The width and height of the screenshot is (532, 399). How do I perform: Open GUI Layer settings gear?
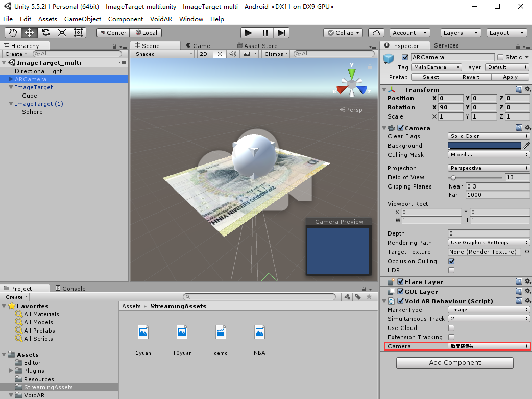click(527, 291)
